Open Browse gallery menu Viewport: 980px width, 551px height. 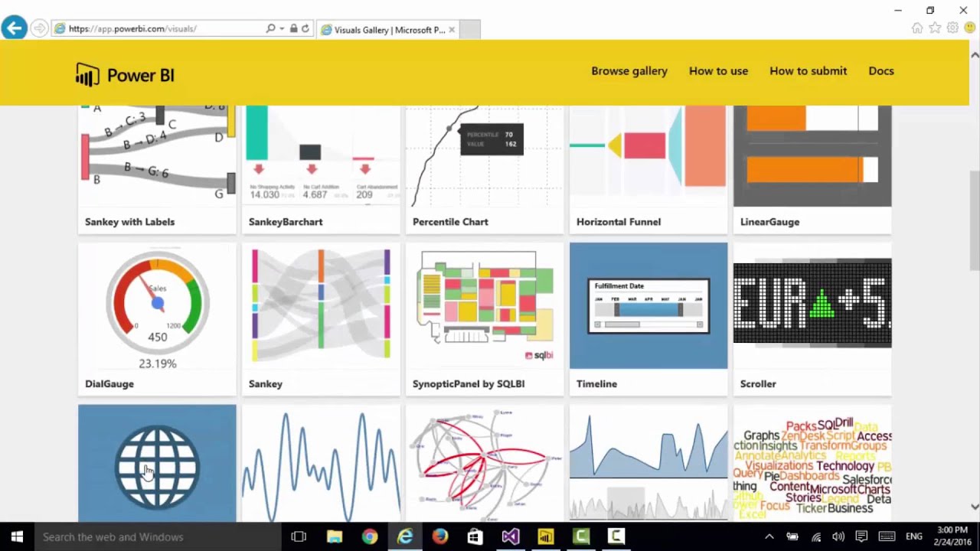coord(629,71)
